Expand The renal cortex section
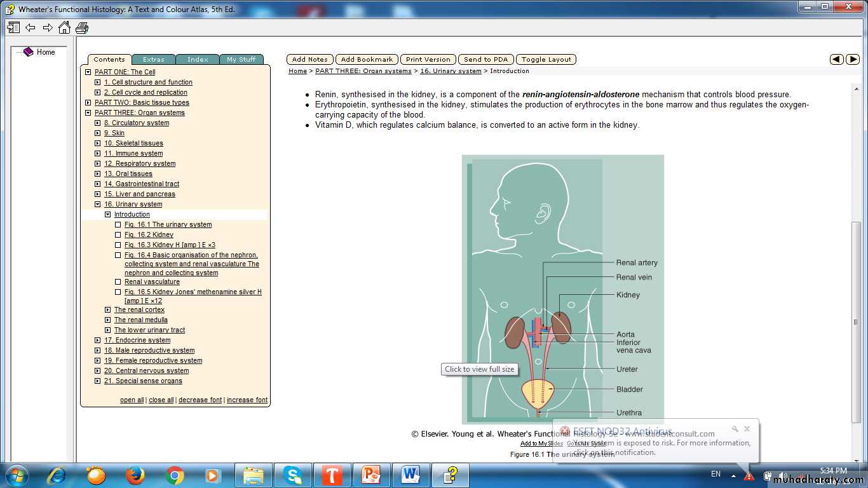The width and height of the screenshot is (868, 488). (x=108, y=309)
